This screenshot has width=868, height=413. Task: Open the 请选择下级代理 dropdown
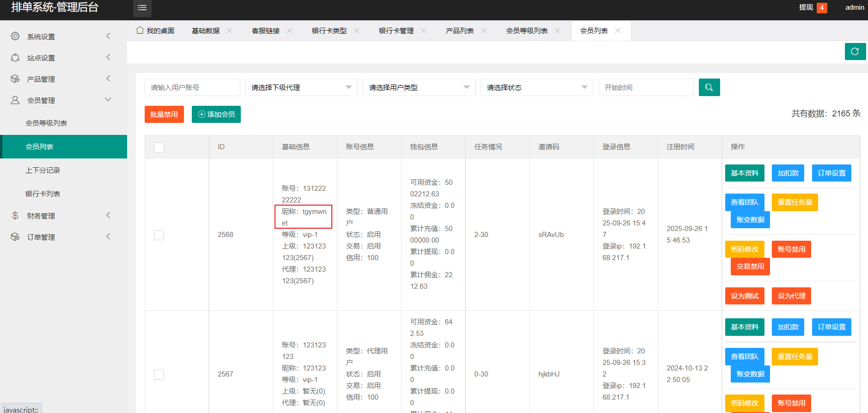click(301, 87)
